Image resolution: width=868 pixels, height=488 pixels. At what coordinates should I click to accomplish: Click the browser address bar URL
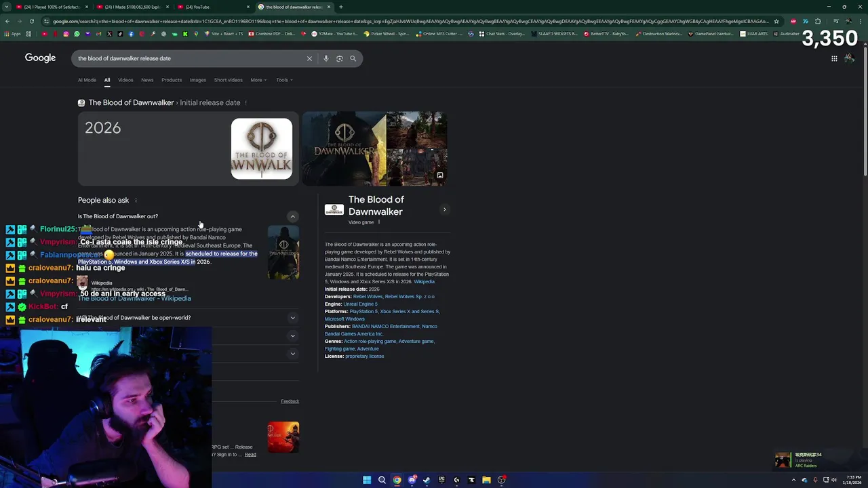pos(410,21)
